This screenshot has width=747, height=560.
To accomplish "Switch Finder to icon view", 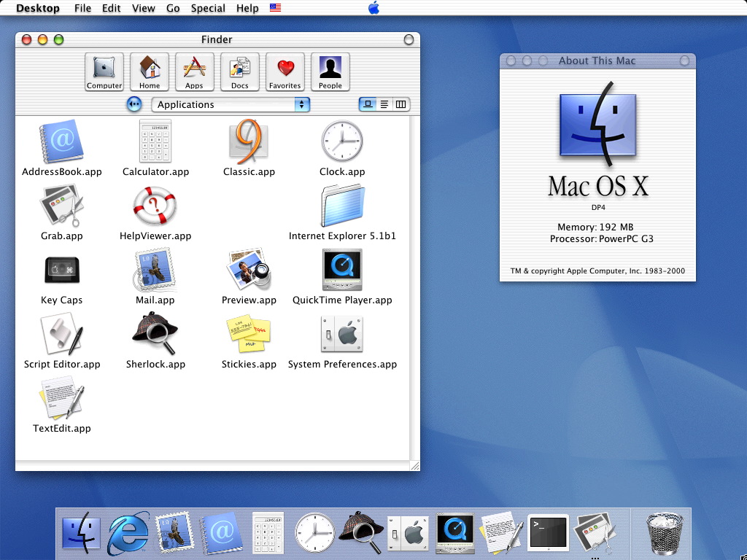I will point(368,104).
